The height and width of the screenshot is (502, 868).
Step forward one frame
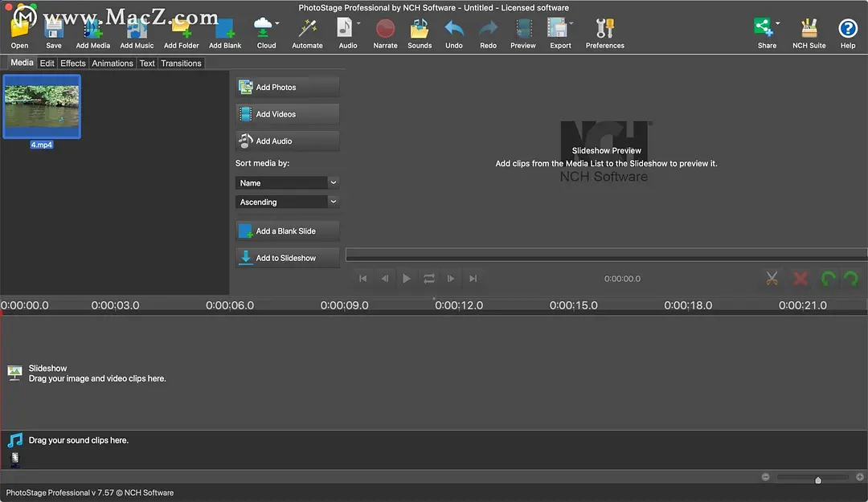(x=451, y=279)
